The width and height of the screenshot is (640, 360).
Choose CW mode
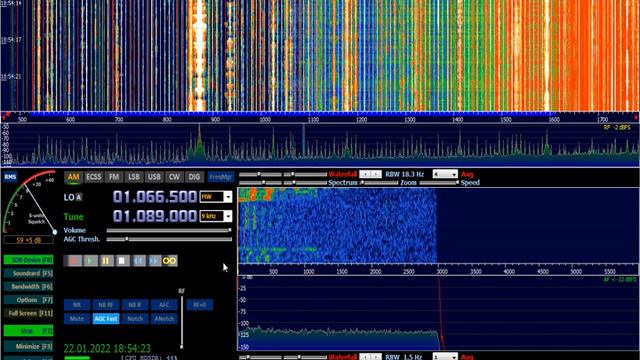tap(174, 177)
